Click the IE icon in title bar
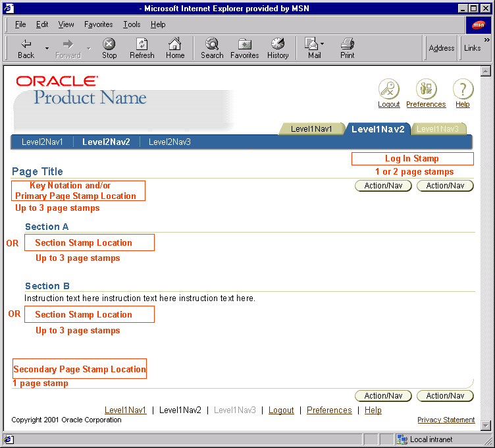 9,8
